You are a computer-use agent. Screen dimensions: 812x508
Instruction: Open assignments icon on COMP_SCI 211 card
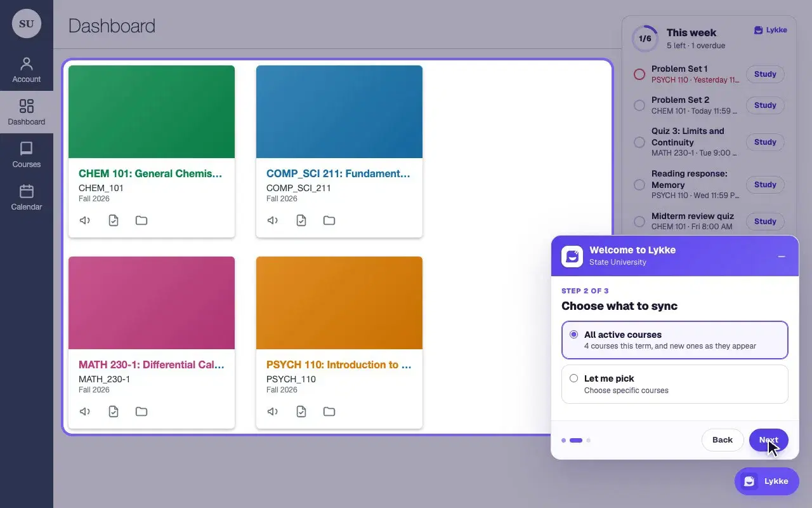click(301, 220)
